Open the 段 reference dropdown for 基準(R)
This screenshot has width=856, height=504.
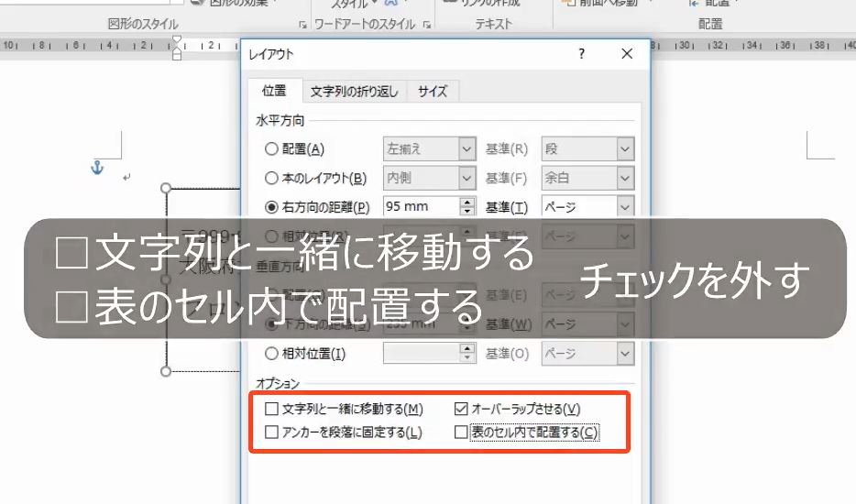(x=626, y=148)
